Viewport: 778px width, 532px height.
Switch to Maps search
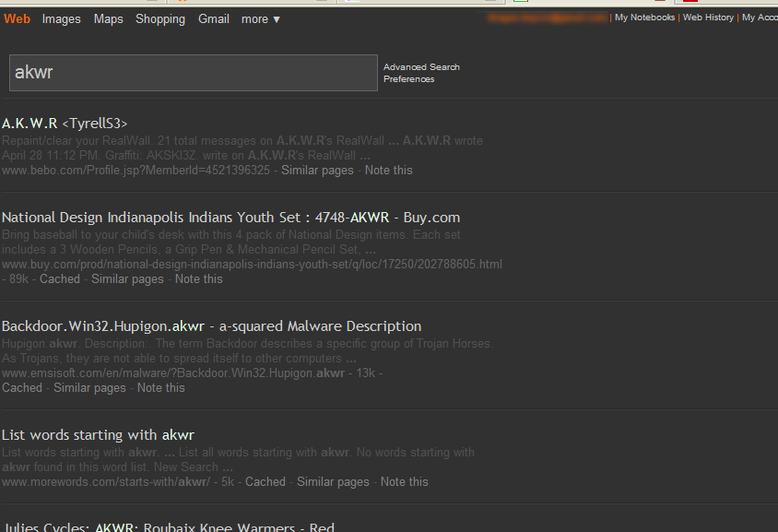coord(108,19)
